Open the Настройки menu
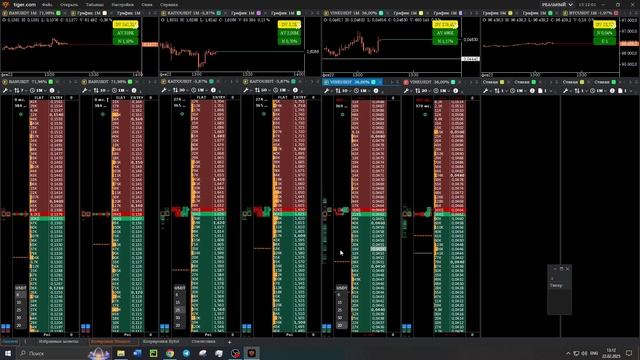Screen dimensions: 640x360 pos(122,4)
